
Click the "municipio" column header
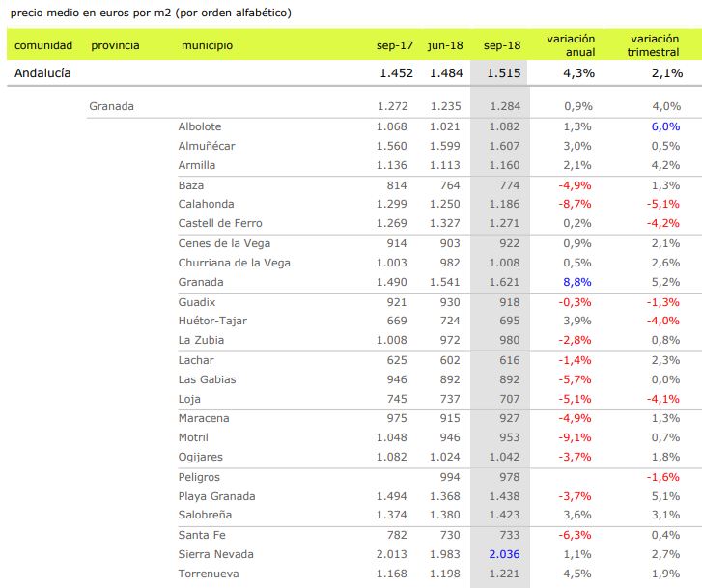[207, 45]
